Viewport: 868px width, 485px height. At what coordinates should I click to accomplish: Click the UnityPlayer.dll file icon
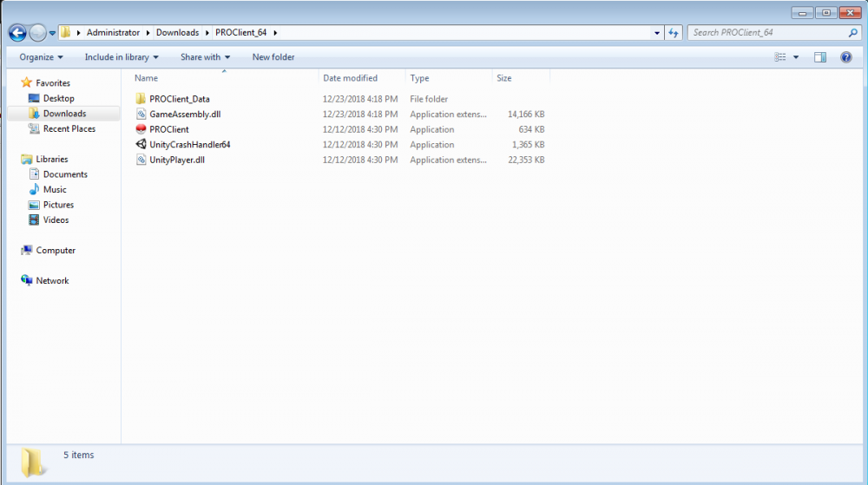tap(141, 161)
